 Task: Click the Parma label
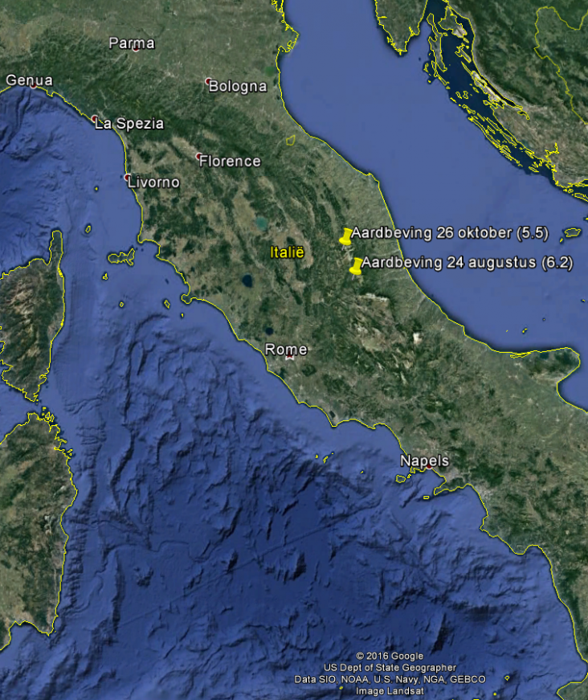pos(132,43)
